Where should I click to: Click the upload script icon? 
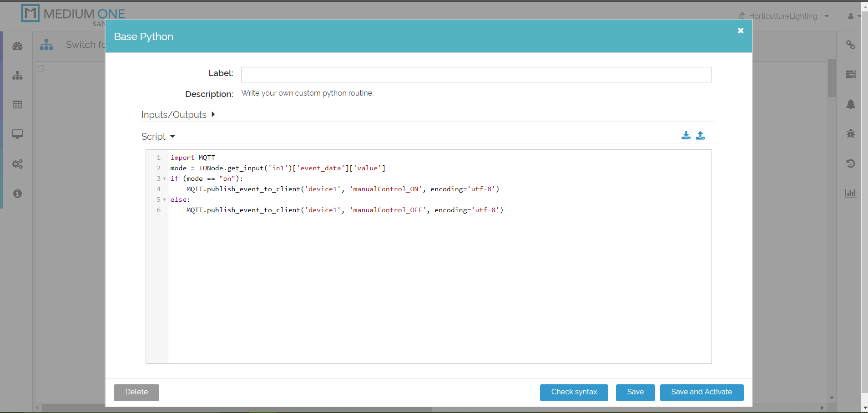click(700, 136)
